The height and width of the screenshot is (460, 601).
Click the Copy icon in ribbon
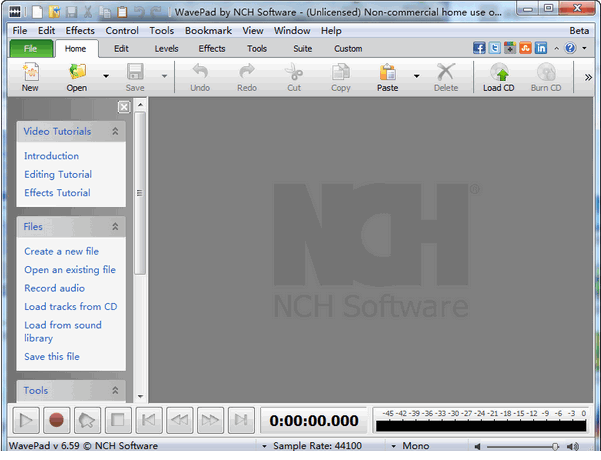point(340,72)
